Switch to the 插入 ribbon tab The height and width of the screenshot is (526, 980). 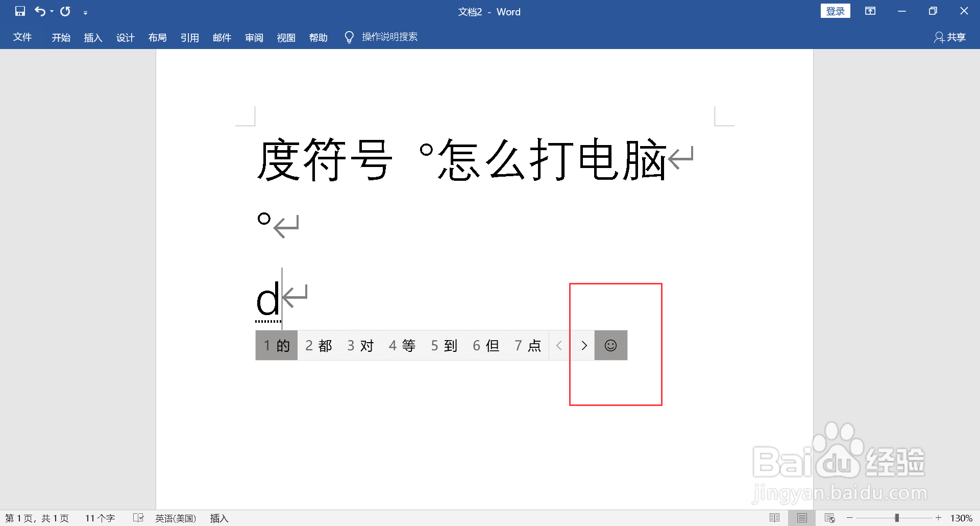(93, 37)
